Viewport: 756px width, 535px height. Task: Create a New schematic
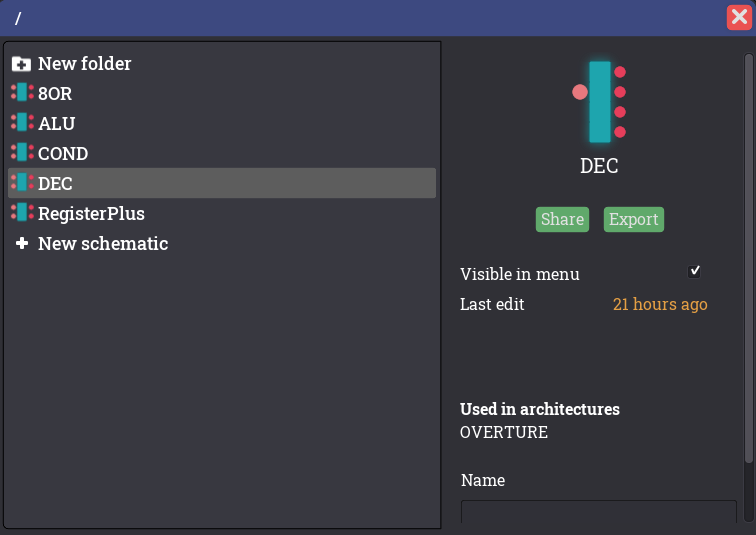point(102,244)
